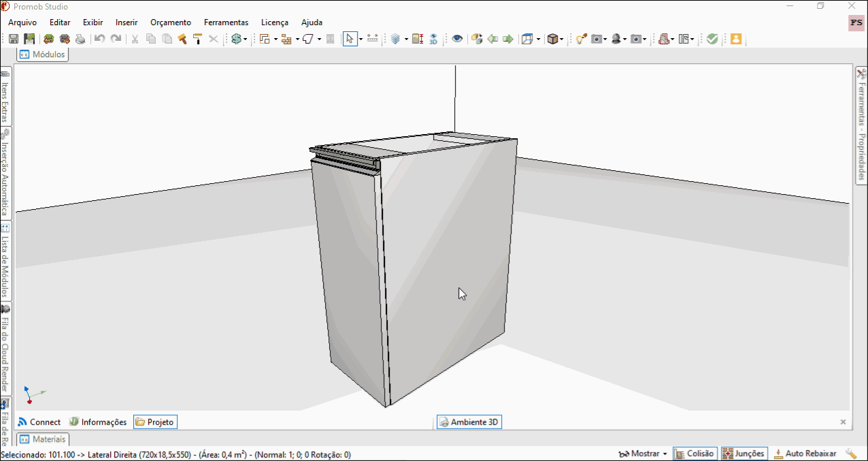Image resolution: width=868 pixels, height=461 pixels.
Task: Open the layers tool dropdown arrow
Action: pyautogui.click(x=406, y=39)
